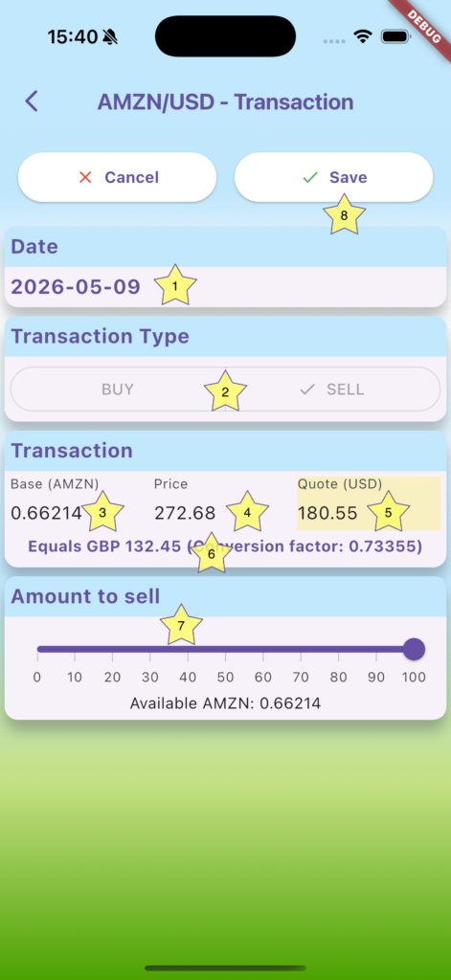Tap the Wi-Fi status icon
Screen dimensions: 451x980
362,36
